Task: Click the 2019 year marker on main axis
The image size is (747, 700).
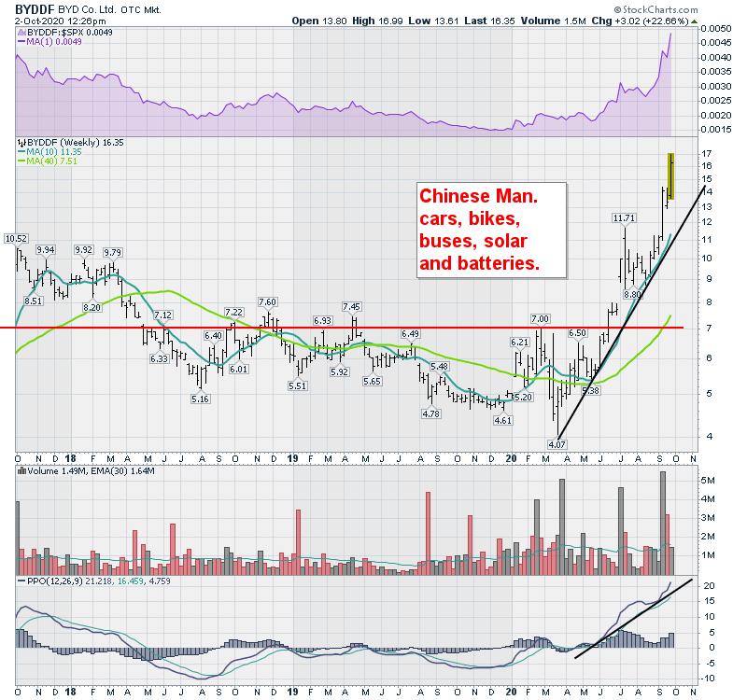Action: coord(291,457)
